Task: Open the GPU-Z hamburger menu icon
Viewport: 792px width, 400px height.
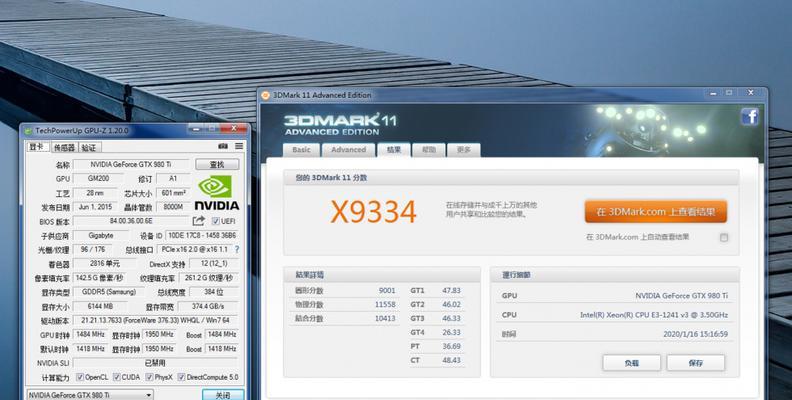Action: click(x=239, y=146)
